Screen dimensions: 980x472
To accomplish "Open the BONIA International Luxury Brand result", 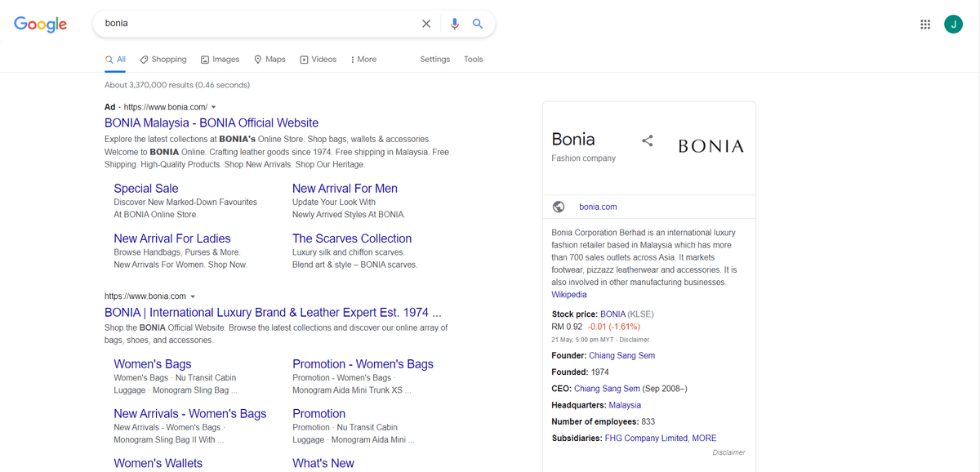I will pyautogui.click(x=274, y=312).
